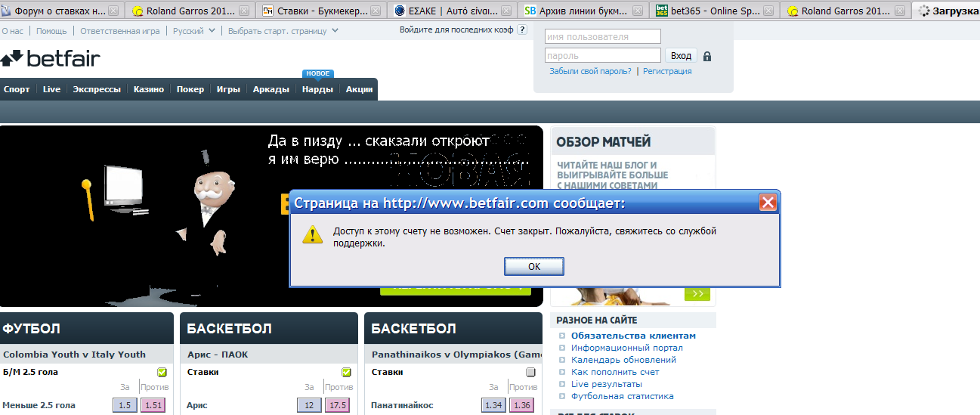Close the ΕΣΑΚΕ browser tab

coord(507,11)
